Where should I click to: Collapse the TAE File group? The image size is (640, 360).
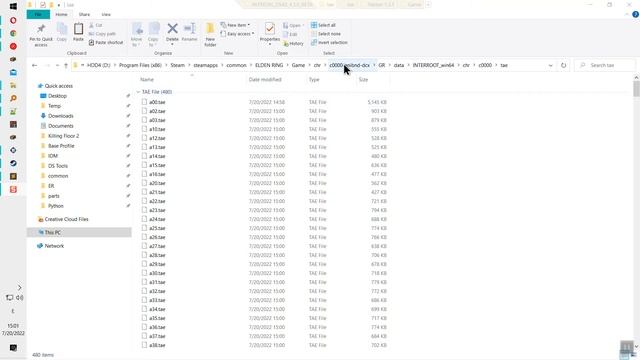(x=138, y=92)
